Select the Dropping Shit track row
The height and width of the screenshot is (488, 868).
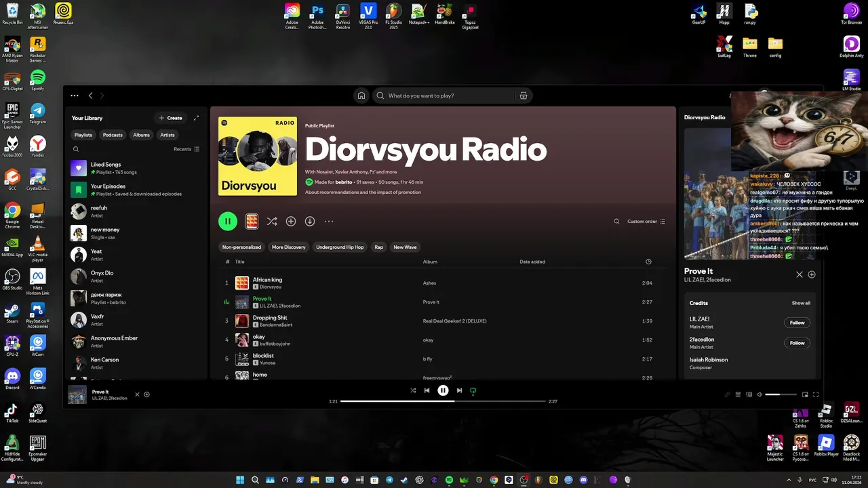pos(443,321)
